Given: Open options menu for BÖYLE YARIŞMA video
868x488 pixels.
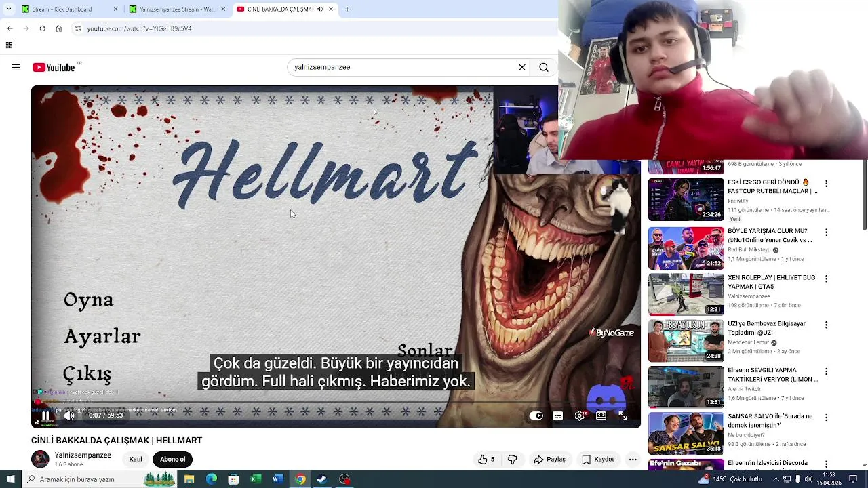Looking at the screenshot, I should coord(826,232).
